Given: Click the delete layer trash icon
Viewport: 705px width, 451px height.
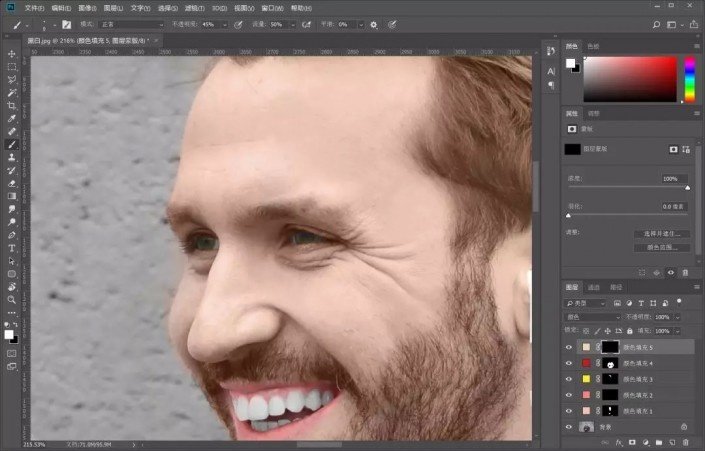Looking at the screenshot, I should coord(685,440).
